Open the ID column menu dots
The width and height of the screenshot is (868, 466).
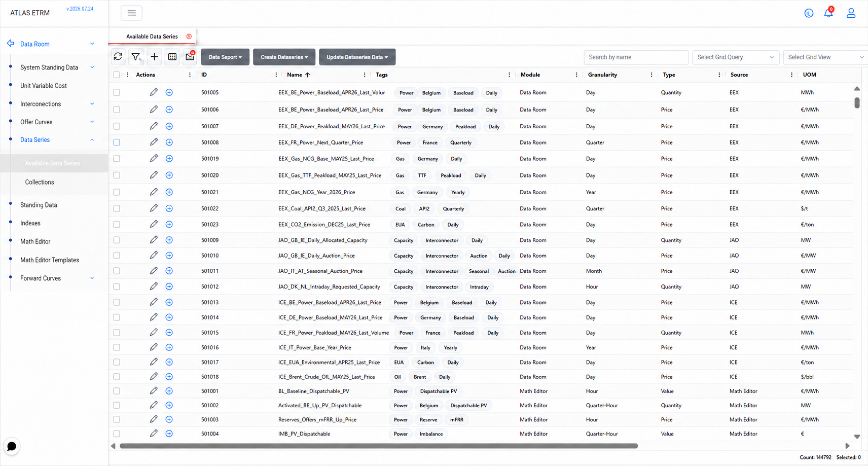pyautogui.click(x=276, y=75)
